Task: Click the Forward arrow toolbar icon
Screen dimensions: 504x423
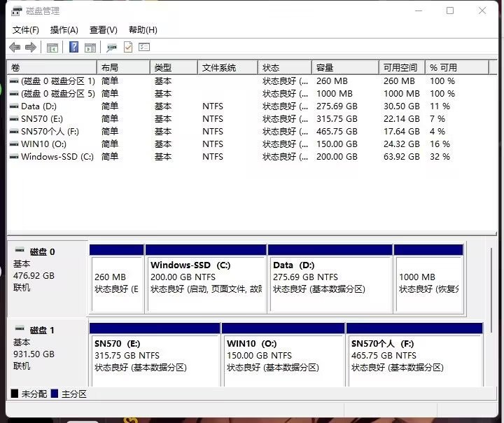Action: (x=30, y=48)
